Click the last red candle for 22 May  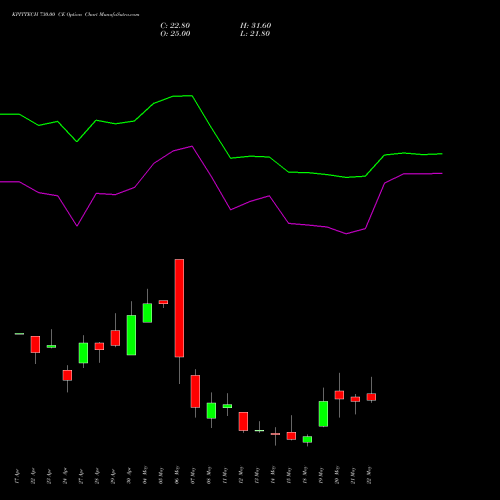pyautogui.click(x=371, y=397)
